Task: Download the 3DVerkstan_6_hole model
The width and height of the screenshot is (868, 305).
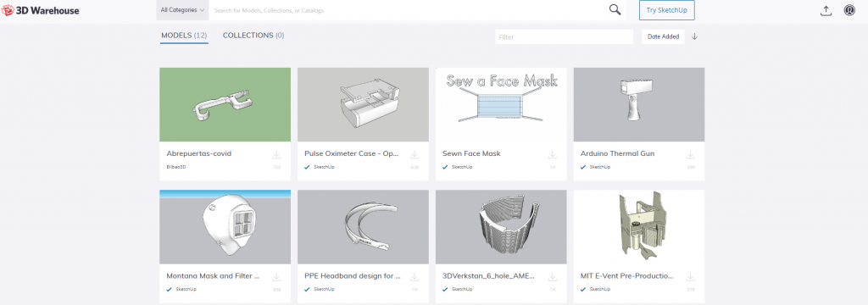Action: [552, 277]
